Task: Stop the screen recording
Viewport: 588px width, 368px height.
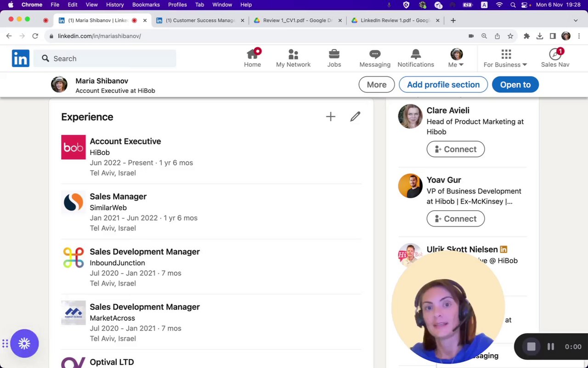Action: point(531,346)
